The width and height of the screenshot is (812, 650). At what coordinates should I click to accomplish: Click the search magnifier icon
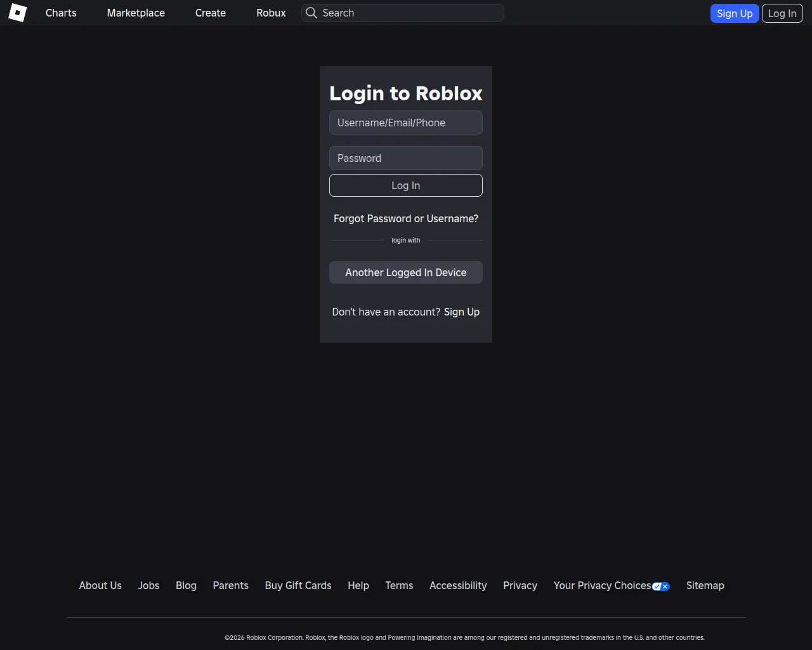311,13
